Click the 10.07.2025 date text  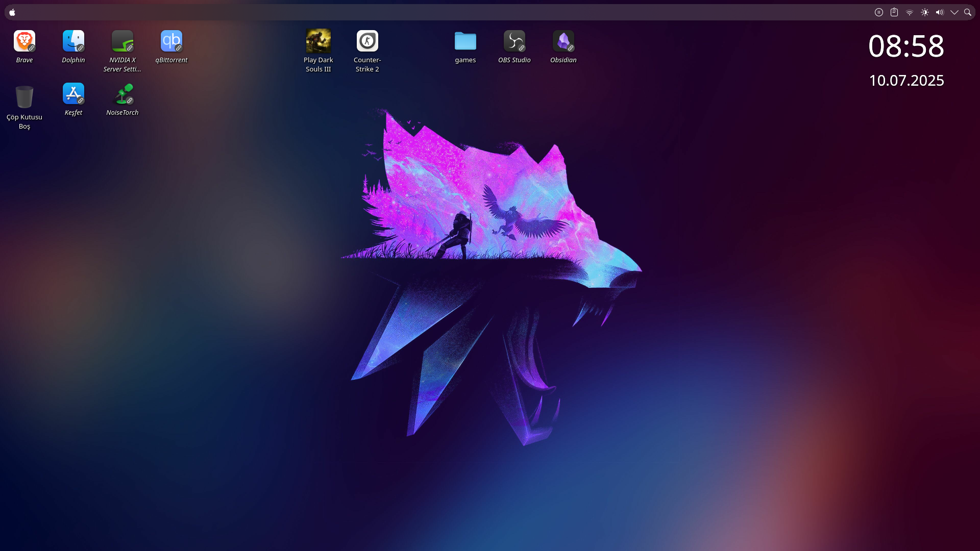tap(906, 81)
